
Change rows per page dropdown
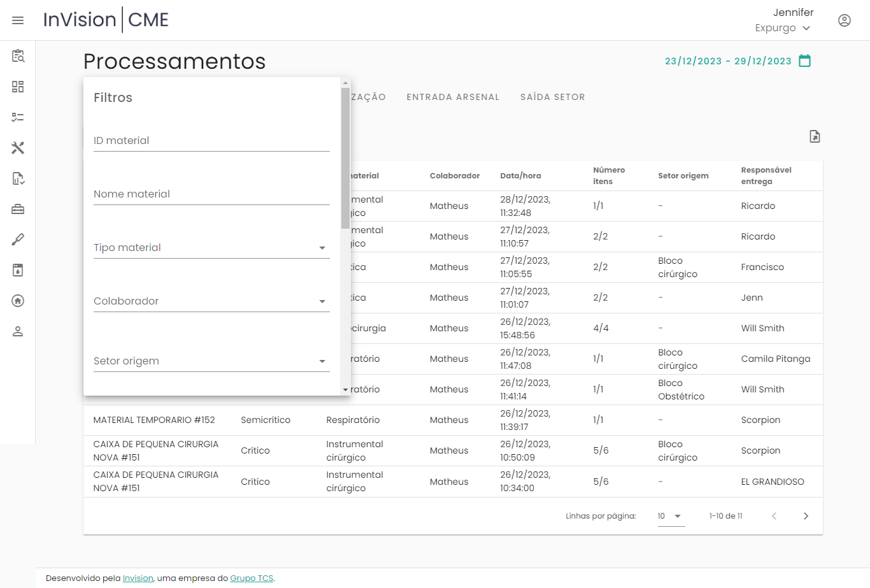coord(670,516)
